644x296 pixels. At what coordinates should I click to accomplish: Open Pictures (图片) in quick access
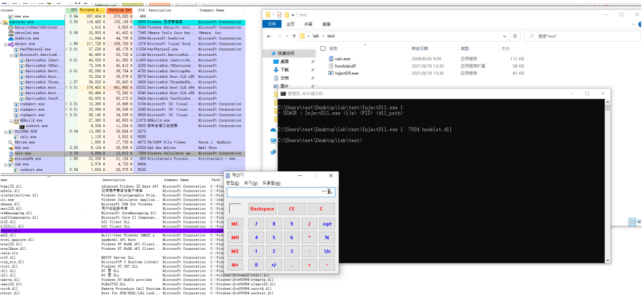pos(284,86)
